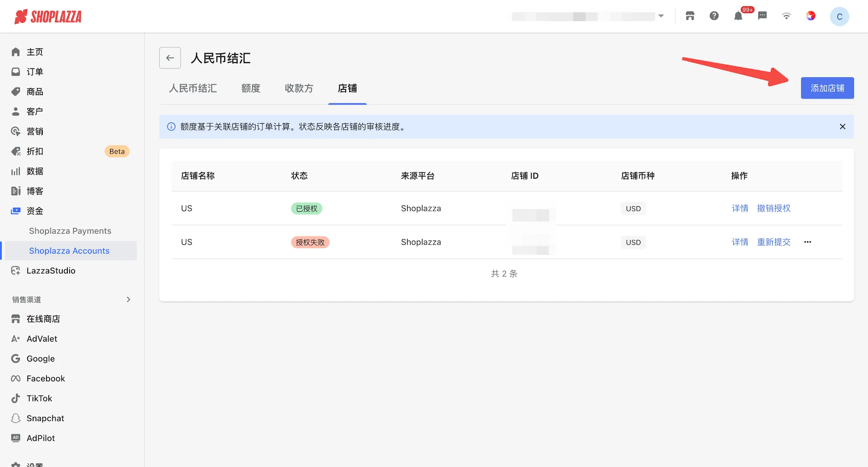Click the Wi-Fi signal icon
The image size is (868, 467).
[787, 16]
